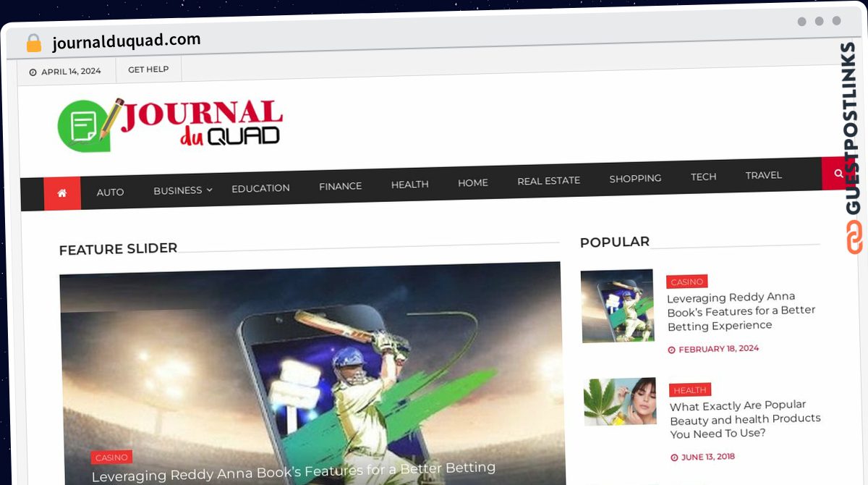Go to the Finance section

coord(340,186)
